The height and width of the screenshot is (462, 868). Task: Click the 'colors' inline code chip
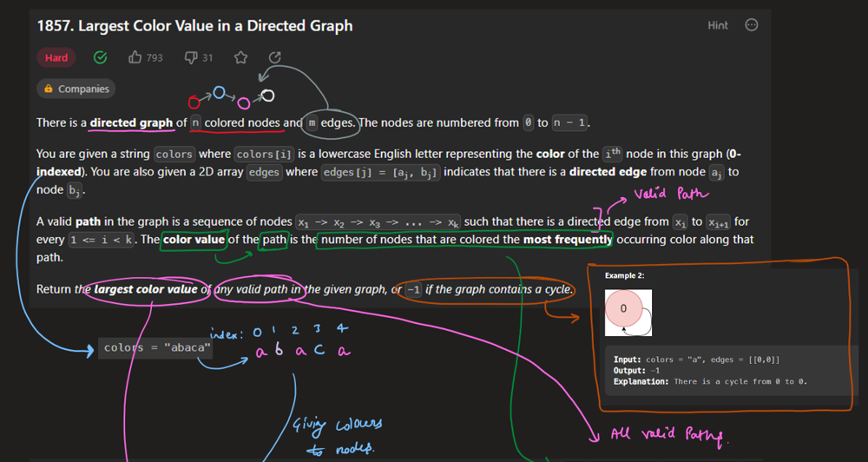pos(174,155)
